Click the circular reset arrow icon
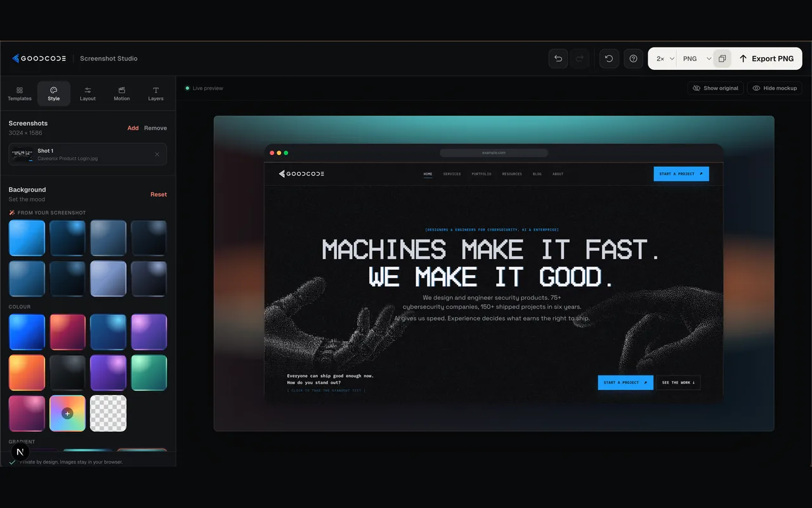 click(x=609, y=58)
